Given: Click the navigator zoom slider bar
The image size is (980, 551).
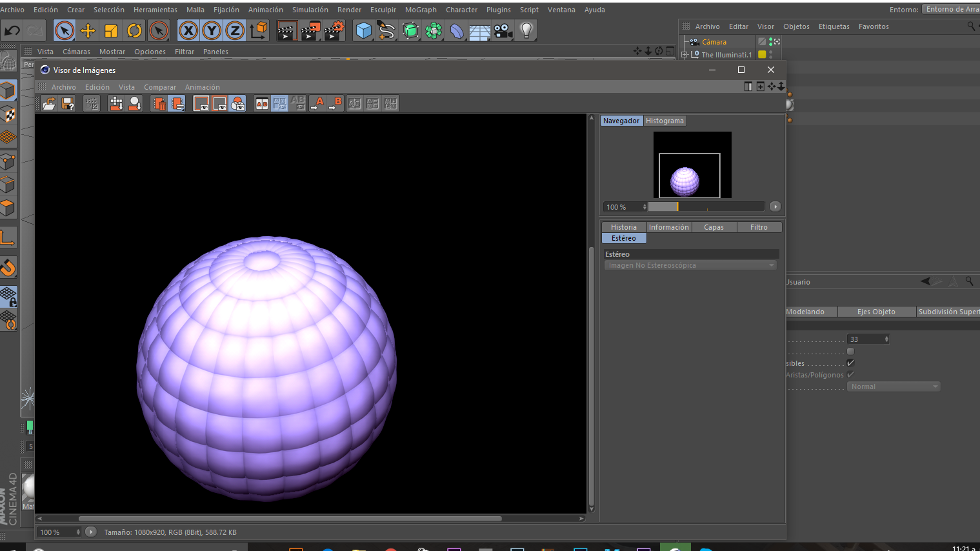Looking at the screenshot, I should tap(706, 206).
